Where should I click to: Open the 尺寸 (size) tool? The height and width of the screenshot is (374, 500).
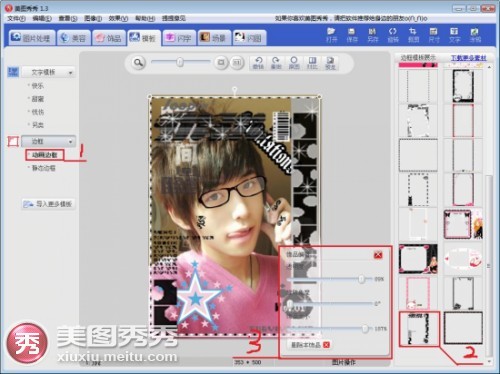pos(434,35)
